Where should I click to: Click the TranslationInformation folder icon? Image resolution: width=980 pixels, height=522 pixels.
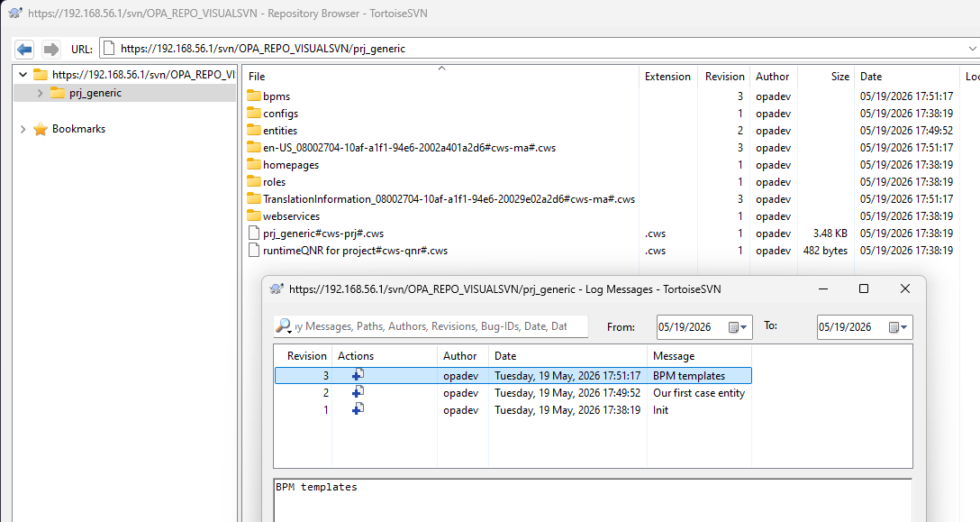(x=254, y=199)
